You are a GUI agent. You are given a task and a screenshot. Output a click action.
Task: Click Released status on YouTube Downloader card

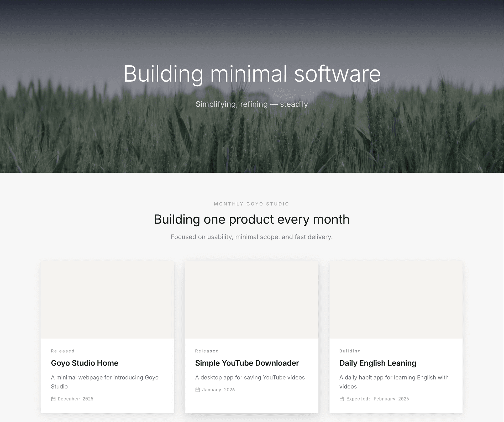click(x=207, y=351)
